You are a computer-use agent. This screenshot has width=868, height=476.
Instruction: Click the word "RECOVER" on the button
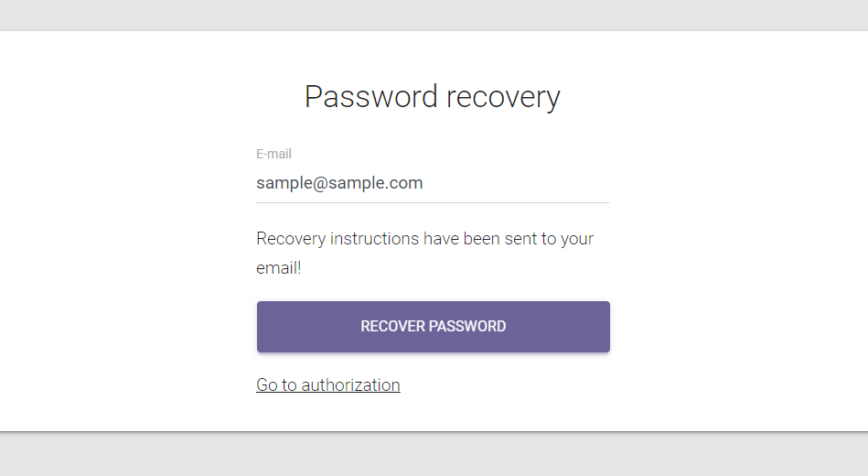(x=391, y=327)
